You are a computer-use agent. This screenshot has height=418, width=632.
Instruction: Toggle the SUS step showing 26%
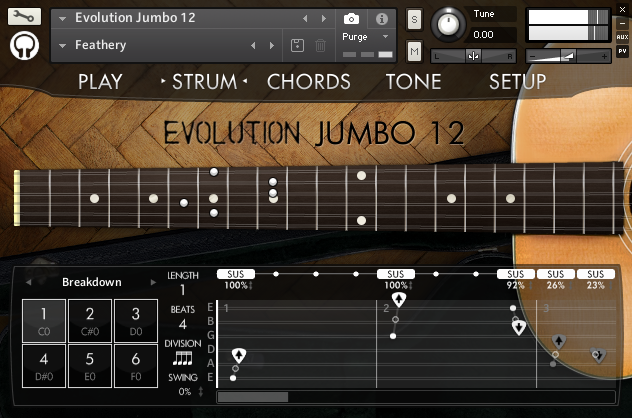[x=555, y=274]
